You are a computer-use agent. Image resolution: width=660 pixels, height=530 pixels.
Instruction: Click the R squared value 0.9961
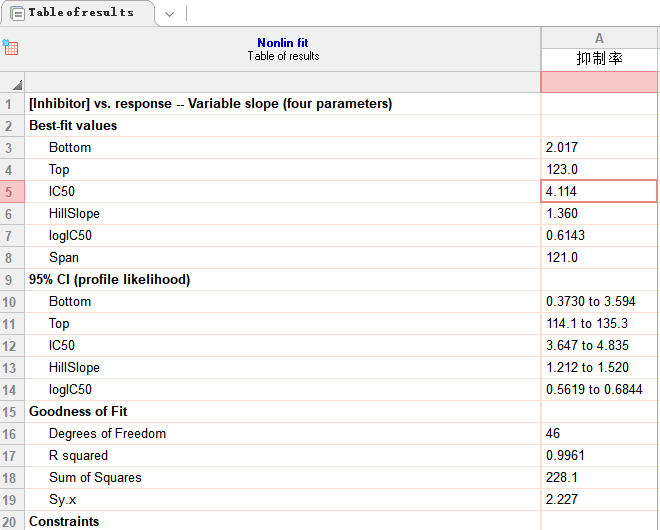click(x=599, y=455)
